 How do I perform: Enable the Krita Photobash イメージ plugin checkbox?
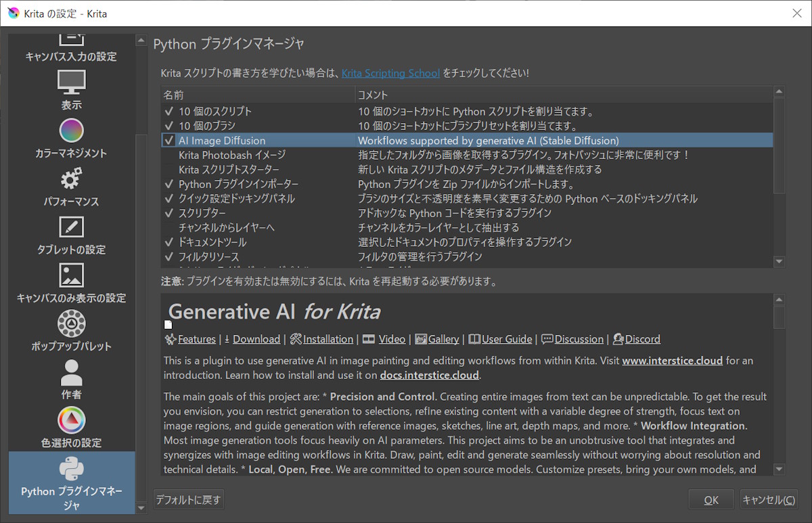click(x=169, y=155)
